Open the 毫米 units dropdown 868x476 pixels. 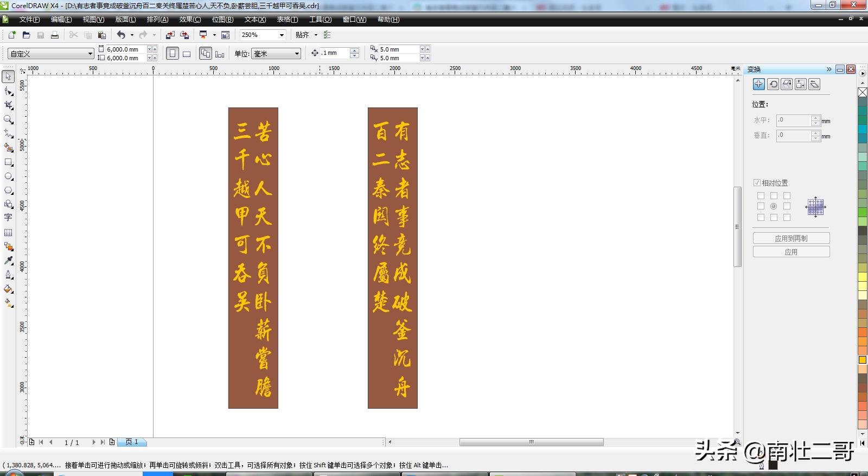297,53
